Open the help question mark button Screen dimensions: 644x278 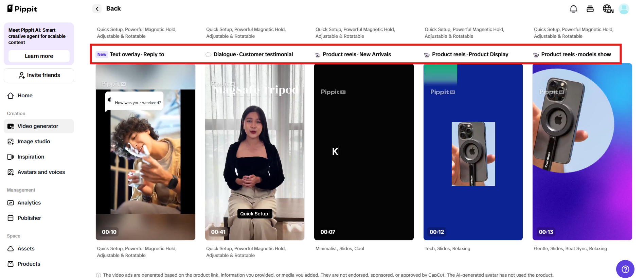pos(625,269)
